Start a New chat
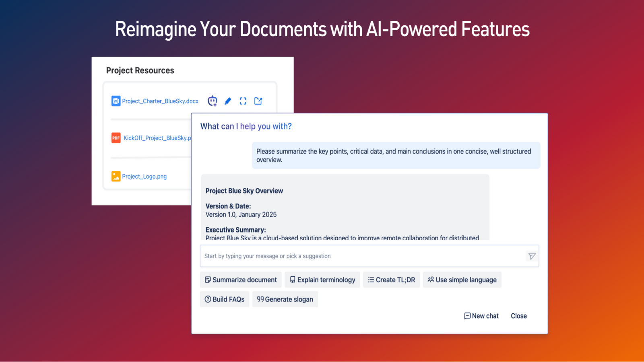 click(481, 316)
